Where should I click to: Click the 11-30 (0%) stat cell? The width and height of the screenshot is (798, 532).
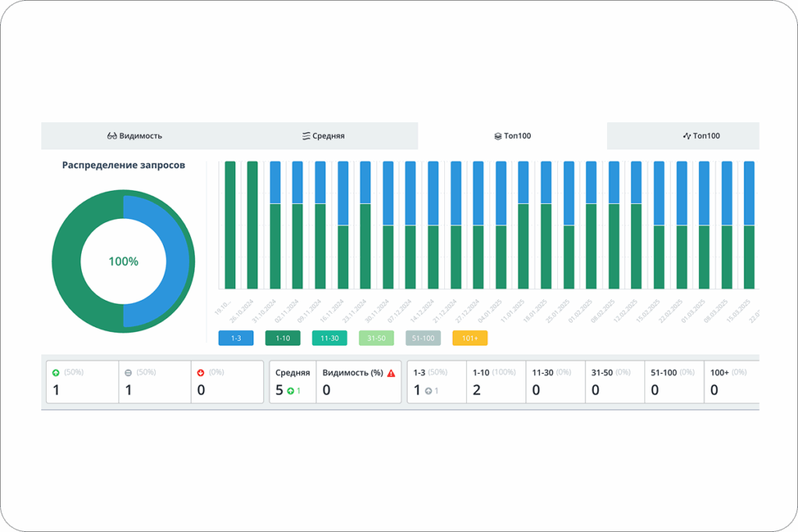(556, 382)
